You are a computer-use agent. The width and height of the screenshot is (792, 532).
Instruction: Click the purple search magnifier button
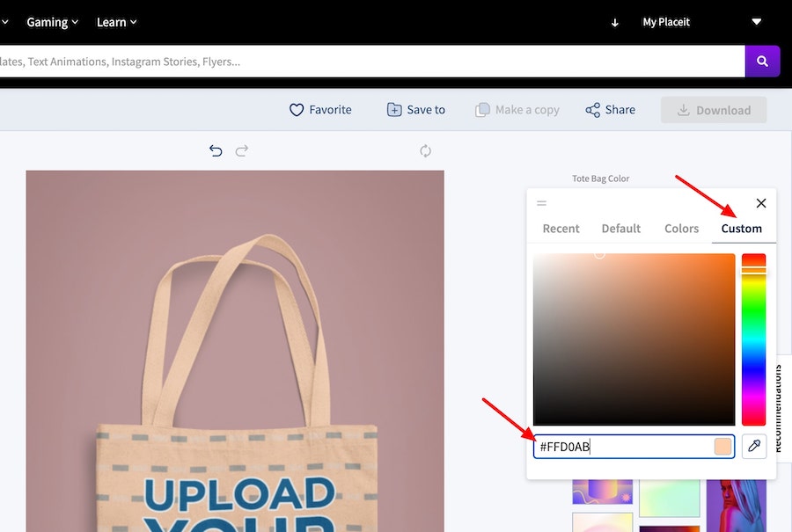tap(762, 62)
